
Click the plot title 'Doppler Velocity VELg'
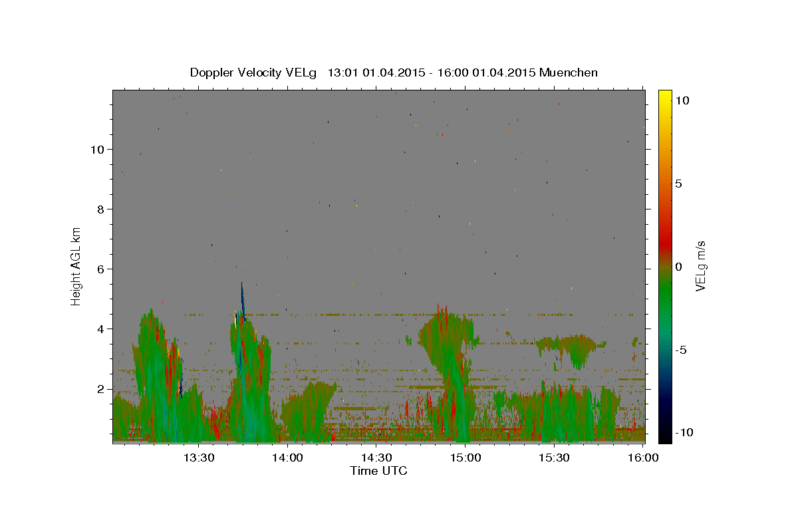(x=255, y=72)
